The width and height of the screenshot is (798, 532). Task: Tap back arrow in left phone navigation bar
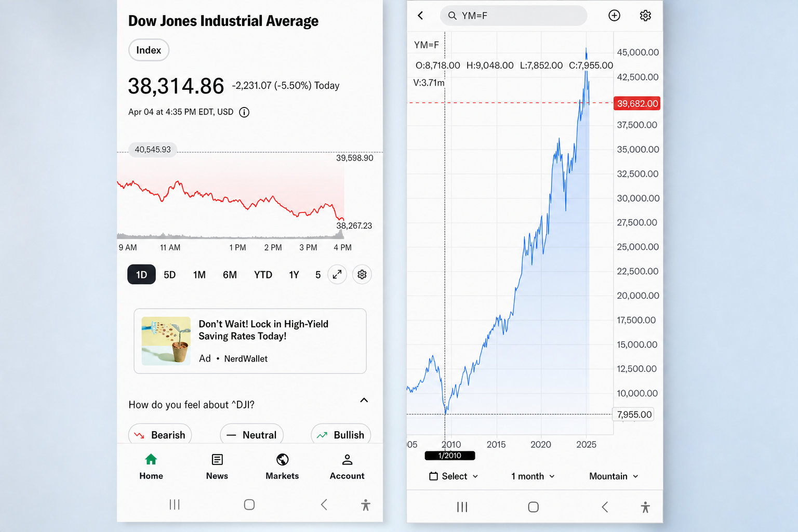coord(324,504)
